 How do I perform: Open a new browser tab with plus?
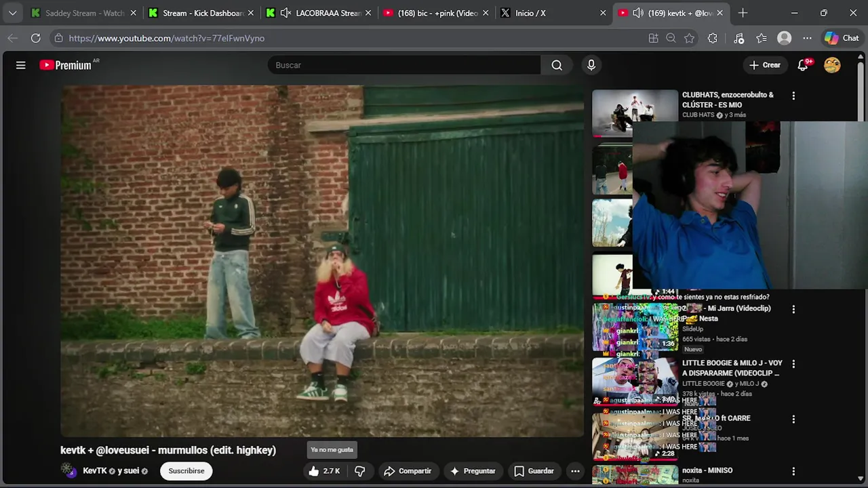(x=743, y=13)
